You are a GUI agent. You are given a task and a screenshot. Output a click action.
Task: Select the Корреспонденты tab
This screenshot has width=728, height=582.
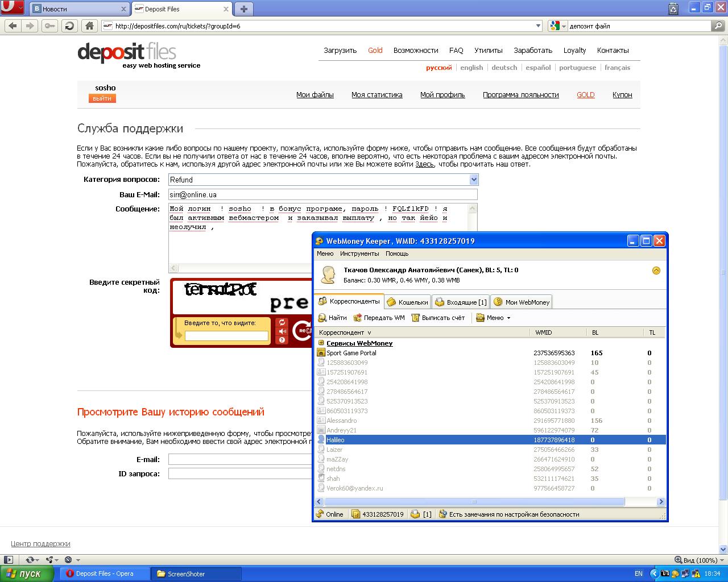coord(349,301)
